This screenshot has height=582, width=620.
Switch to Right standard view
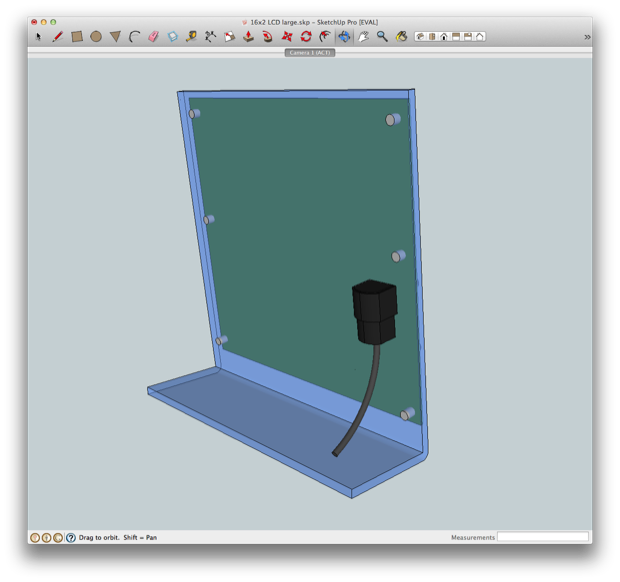tap(456, 37)
